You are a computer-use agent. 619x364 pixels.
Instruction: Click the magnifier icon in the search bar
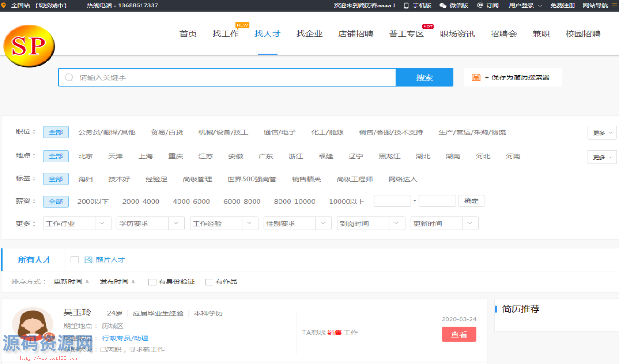69,77
